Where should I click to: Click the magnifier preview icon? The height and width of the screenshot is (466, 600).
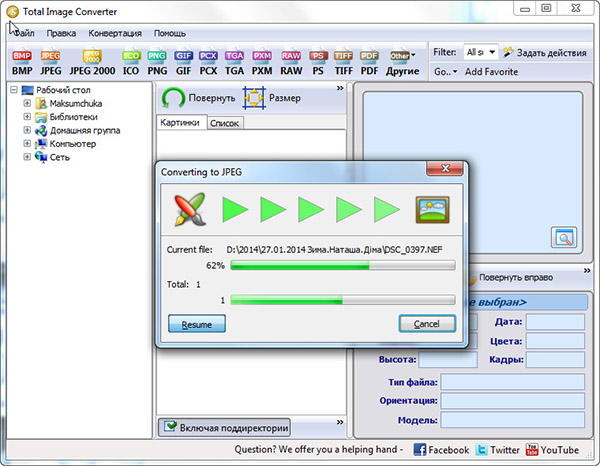click(563, 238)
